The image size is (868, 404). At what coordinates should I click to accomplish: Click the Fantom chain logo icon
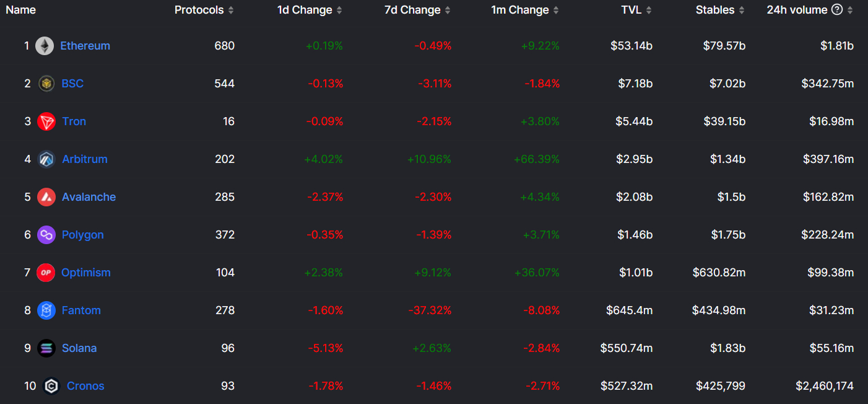coord(46,310)
